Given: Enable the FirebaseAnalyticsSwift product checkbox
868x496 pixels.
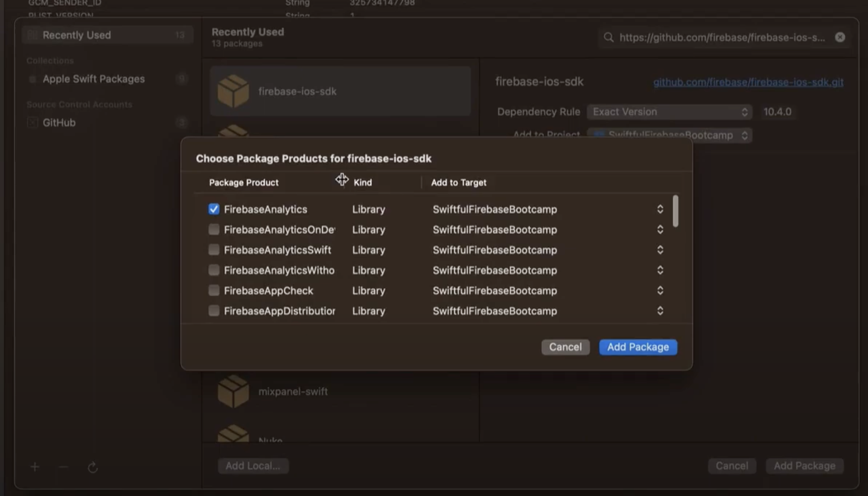Looking at the screenshot, I should pyautogui.click(x=214, y=250).
